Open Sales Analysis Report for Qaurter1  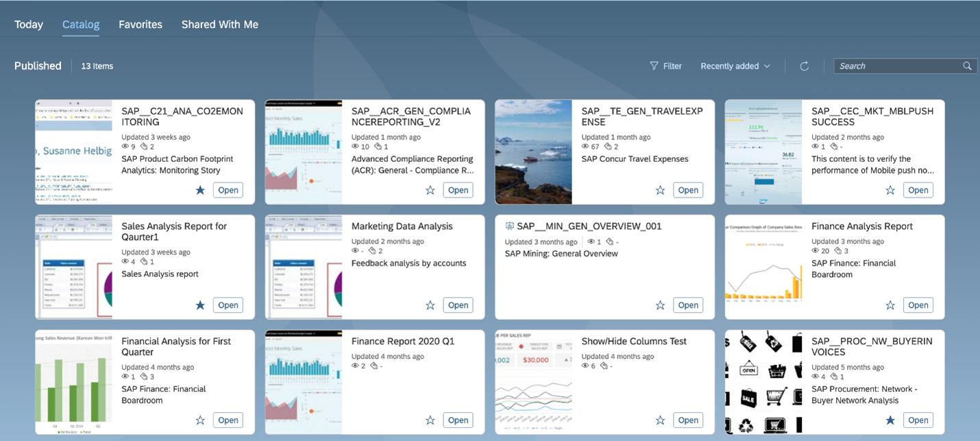228,305
